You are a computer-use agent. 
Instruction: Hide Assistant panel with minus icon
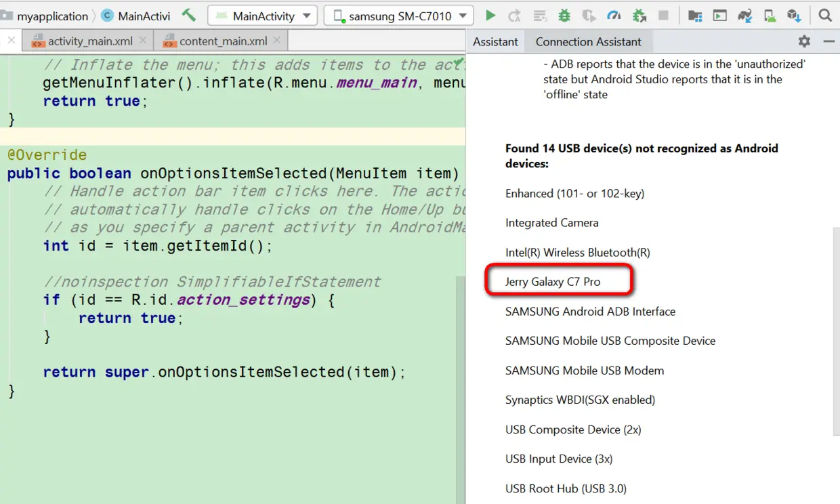coord(828,41)
